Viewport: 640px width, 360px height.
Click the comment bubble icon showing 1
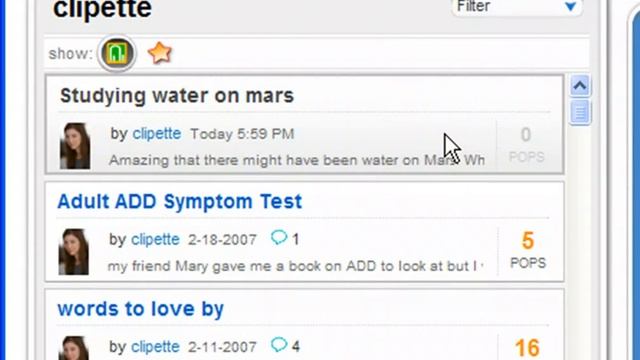279,237
